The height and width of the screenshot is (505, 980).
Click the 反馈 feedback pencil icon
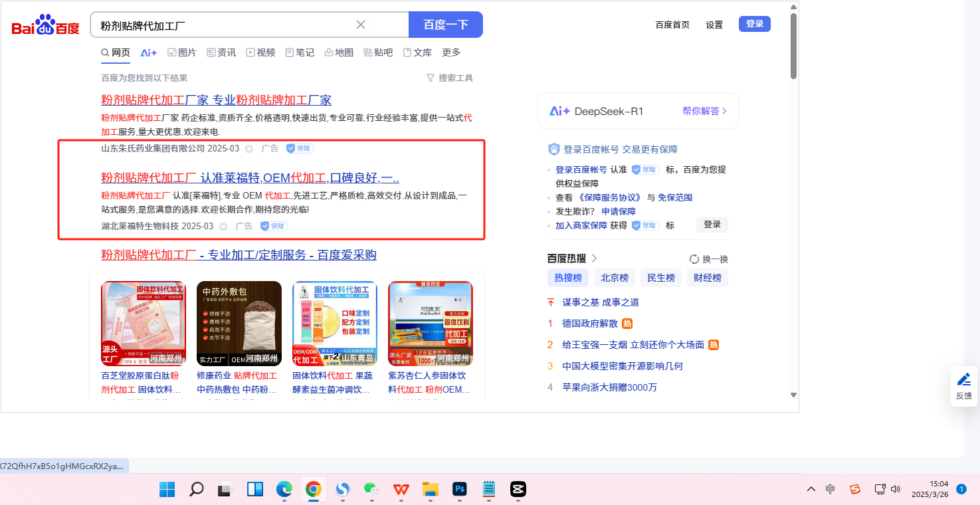(963, 379)
